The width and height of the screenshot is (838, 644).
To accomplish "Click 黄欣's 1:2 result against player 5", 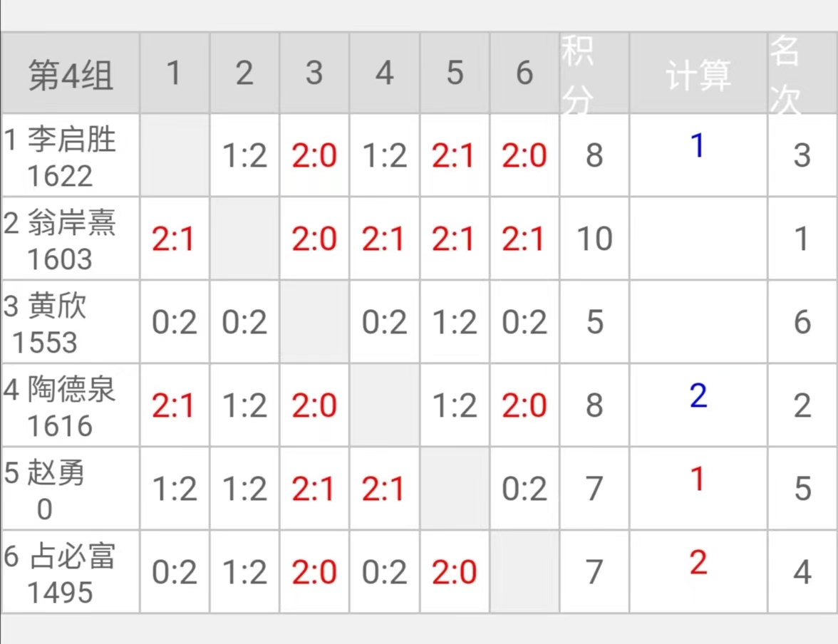I will tap(455, 323).
